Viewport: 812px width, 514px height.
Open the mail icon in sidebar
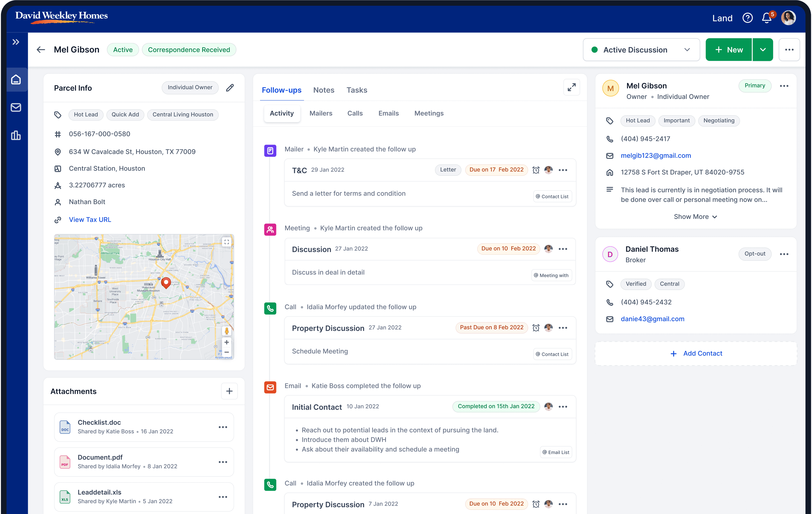[16, 108]
